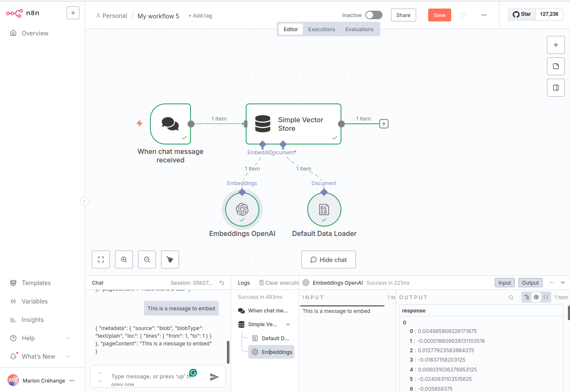Screen dimensions: 570x392
Task: Send the chat message with arrow icon
Action: [x=214, y=377]
